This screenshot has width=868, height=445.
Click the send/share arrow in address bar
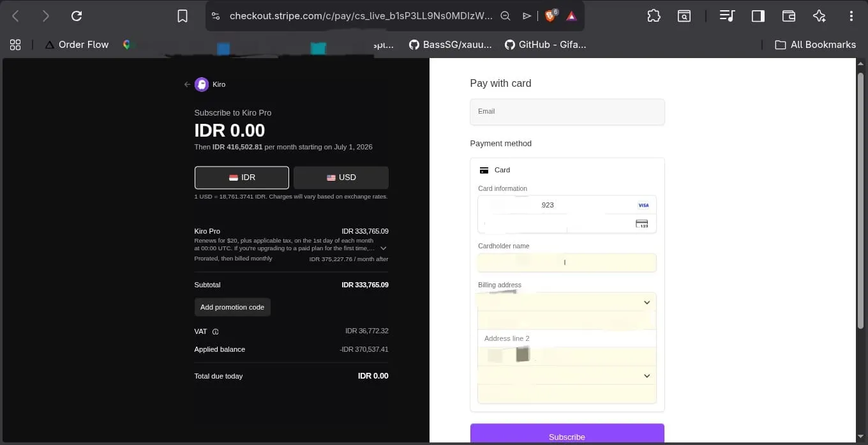(x=527, y=16)
